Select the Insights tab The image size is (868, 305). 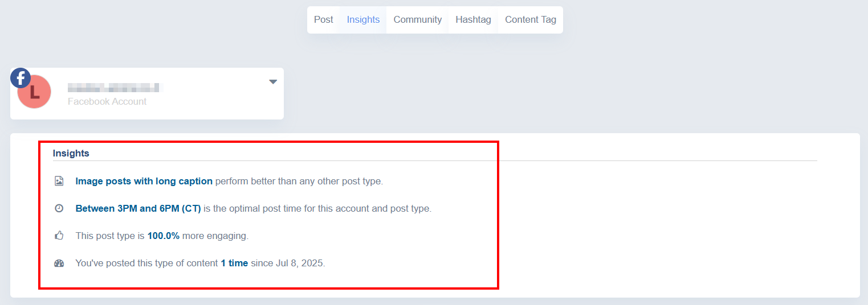pos(363,20)
